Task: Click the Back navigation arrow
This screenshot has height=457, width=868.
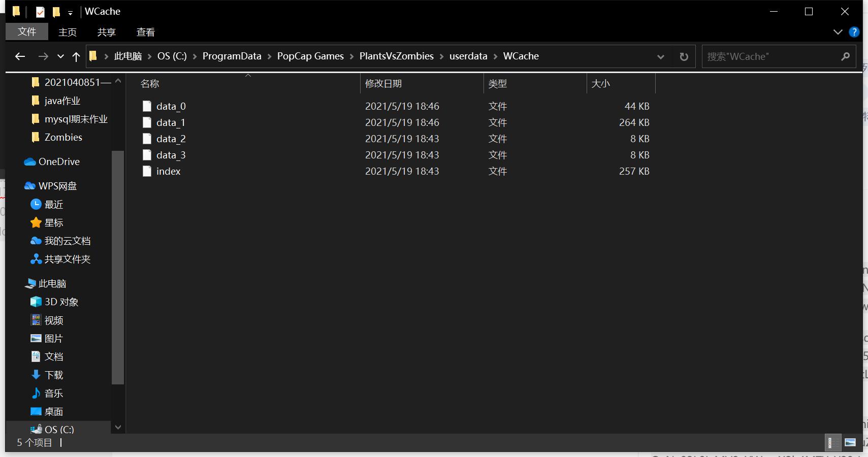Action: point(20,56)
